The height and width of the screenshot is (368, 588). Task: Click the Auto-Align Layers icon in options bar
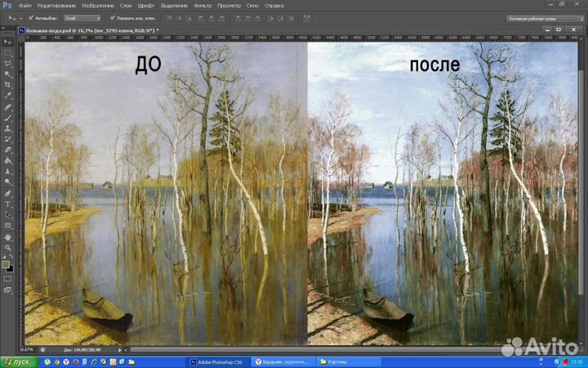307,18
